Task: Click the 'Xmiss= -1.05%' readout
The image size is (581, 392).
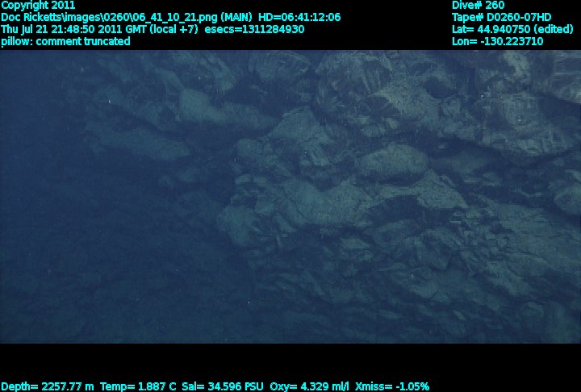Action: (x=392, y=387)
